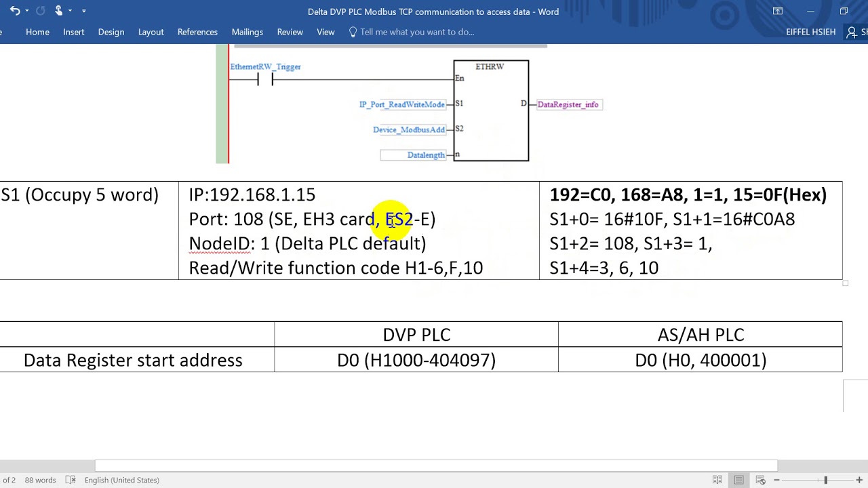Open Touch/Mouse Mode dropdown arrow
This screenshot has width=868, height=488.
coord(71,12)
